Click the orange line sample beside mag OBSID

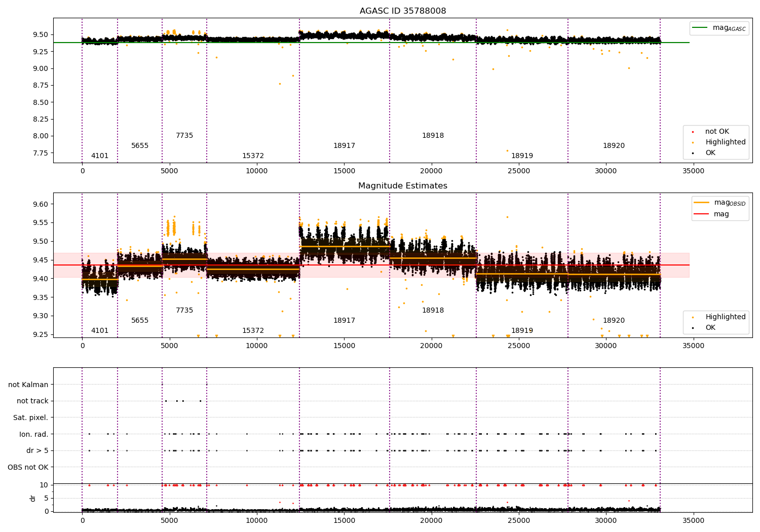(701, 203)
